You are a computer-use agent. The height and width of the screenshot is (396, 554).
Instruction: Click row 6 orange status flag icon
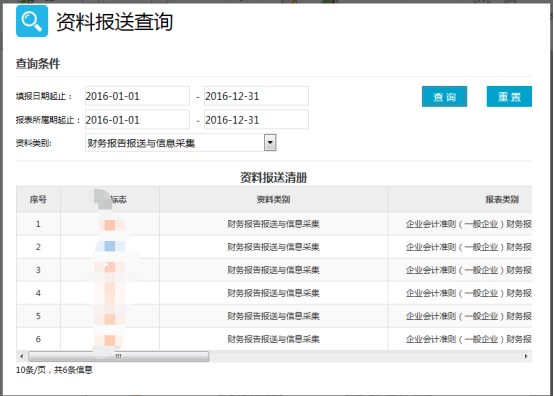110,340
